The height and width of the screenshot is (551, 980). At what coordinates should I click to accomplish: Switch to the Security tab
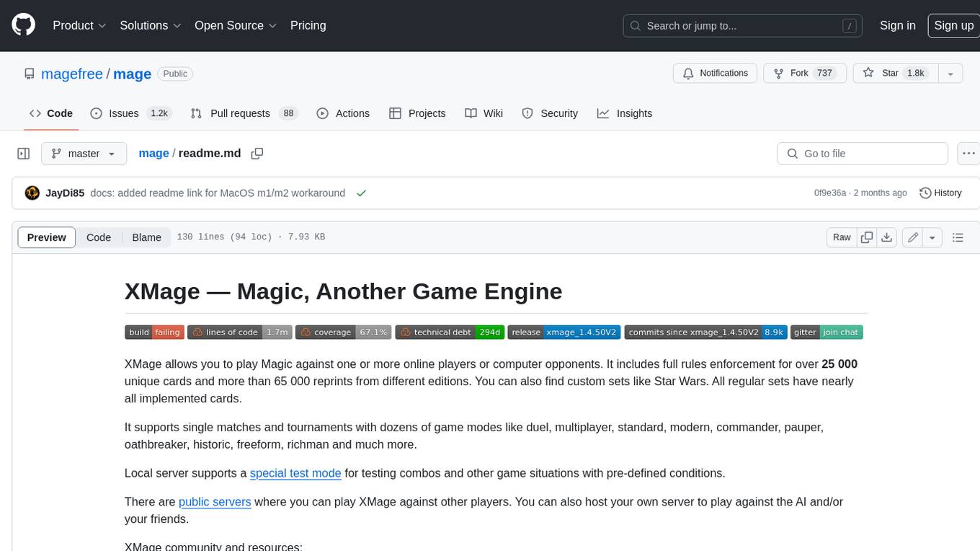550,113
